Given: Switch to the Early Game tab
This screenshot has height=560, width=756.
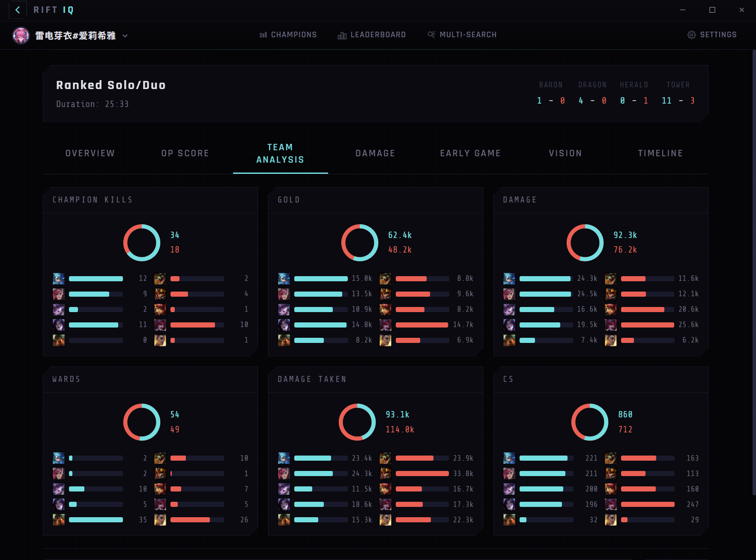Looking at the screenshot, I should (x=470, y=153).
